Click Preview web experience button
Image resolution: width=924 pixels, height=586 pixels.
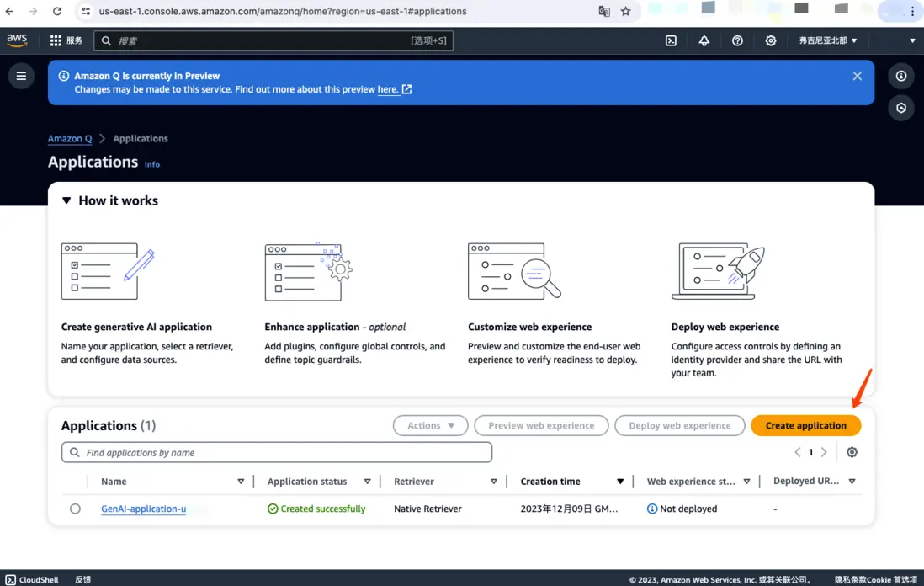point(541,426)
